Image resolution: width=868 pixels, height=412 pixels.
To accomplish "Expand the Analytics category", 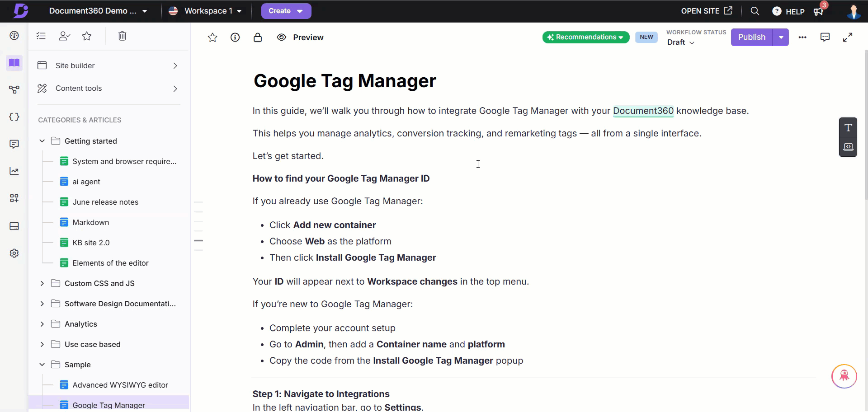I will click(42, 324).
